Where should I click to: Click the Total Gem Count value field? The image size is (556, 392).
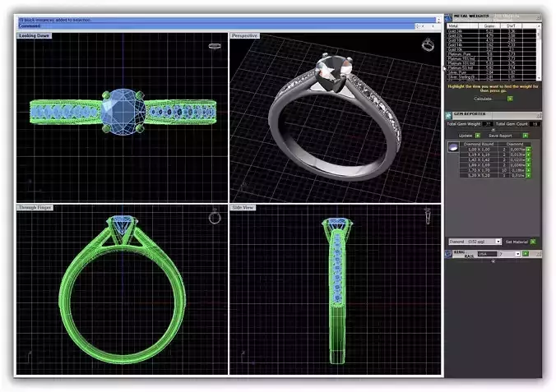[535, 124]
